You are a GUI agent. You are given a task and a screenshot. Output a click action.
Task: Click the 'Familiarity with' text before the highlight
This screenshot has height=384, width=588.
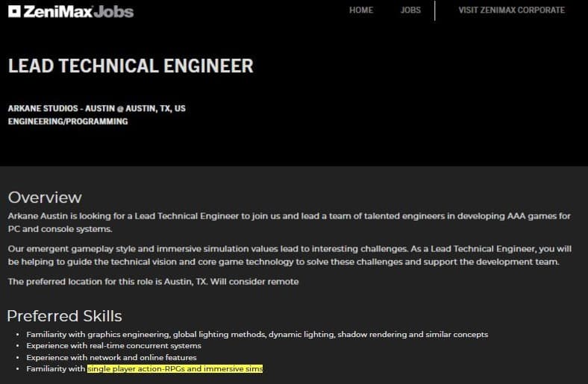56,369
